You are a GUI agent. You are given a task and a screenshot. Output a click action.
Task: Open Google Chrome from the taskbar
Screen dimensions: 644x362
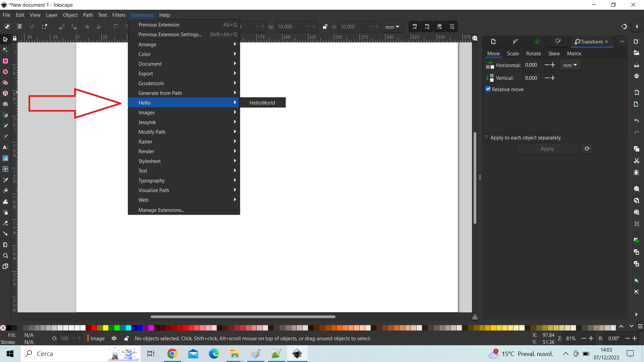point(172,354)
